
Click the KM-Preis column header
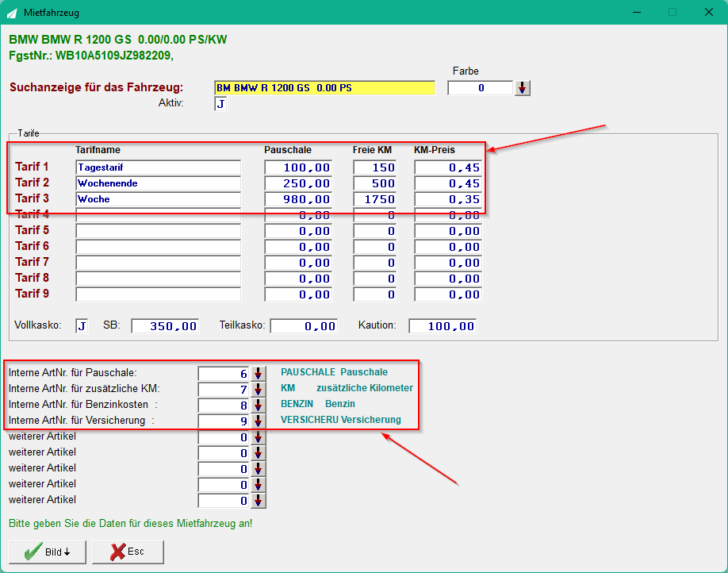[x=435, y=150]
